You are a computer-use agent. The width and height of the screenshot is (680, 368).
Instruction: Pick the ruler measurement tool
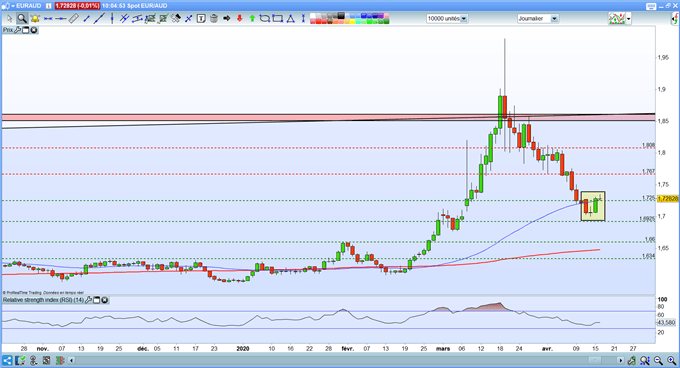74,18
